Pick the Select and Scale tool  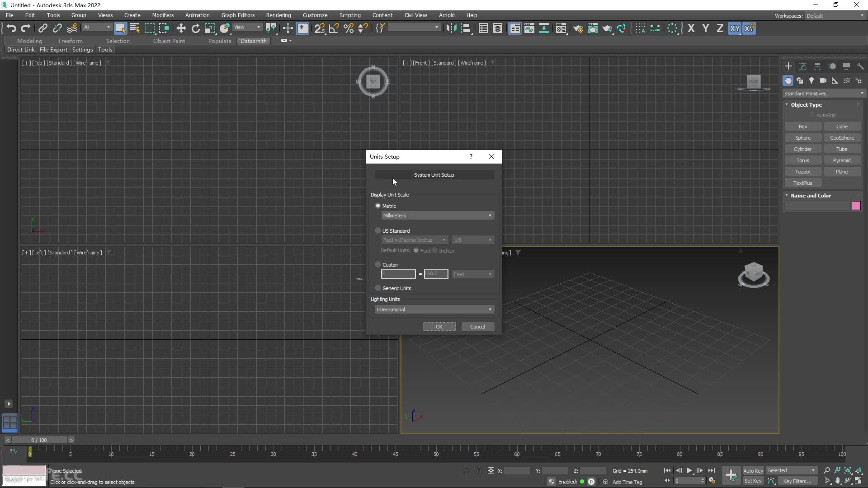tap(210, 28)
